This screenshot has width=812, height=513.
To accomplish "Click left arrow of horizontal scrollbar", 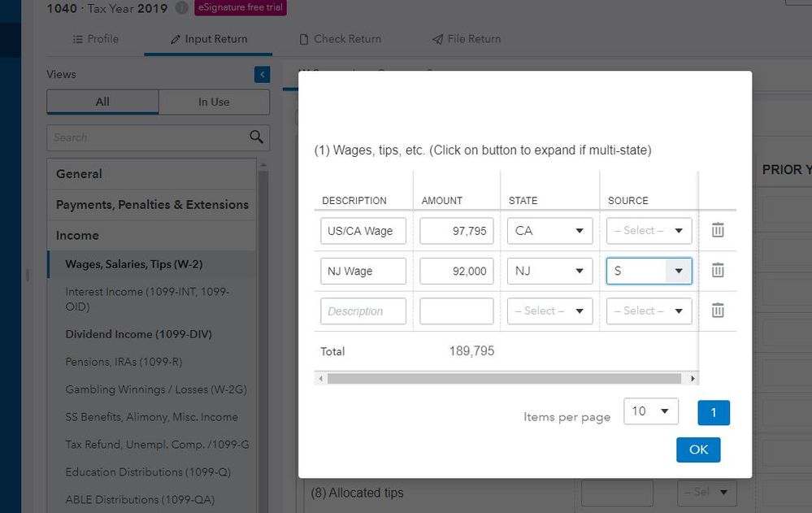I will 320,378.
